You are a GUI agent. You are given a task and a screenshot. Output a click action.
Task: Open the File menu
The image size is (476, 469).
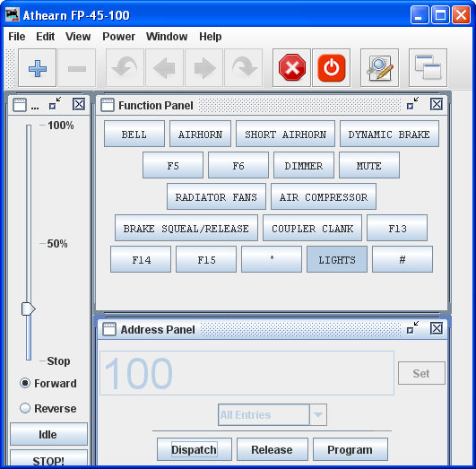click(x=17, y=37)
